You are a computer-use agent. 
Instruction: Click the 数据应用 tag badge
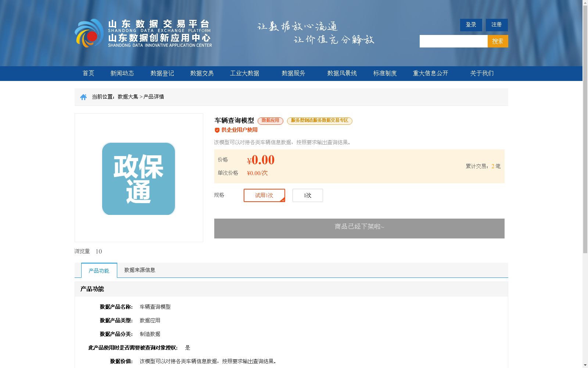tap(270, 121)
